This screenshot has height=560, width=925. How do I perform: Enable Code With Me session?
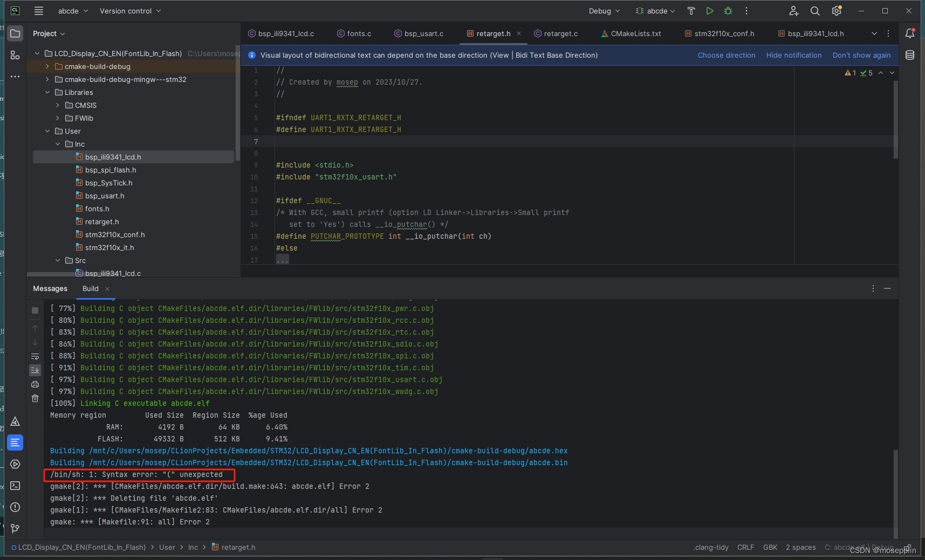(793, 11)
